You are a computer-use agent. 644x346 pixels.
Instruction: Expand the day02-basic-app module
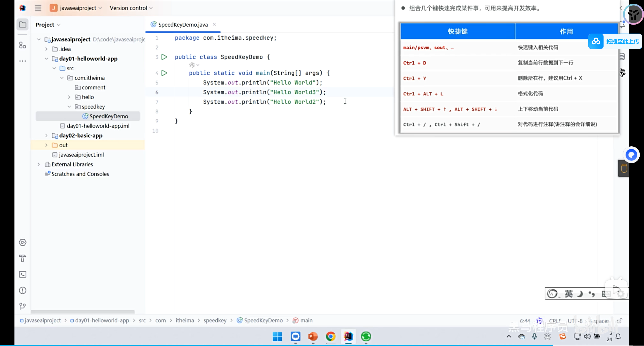pyautogui.click(x=46, y=135)
